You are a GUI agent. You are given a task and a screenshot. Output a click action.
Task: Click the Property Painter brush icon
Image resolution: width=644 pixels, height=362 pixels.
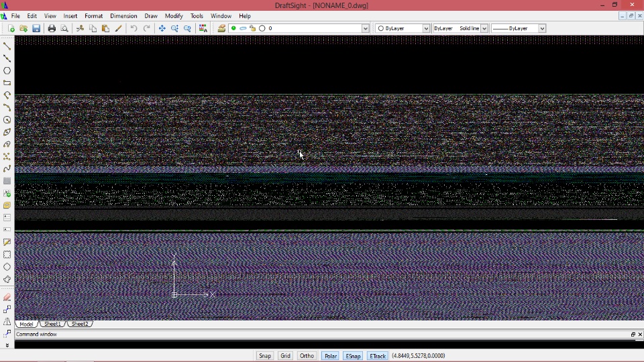click(x=118, y=28)
